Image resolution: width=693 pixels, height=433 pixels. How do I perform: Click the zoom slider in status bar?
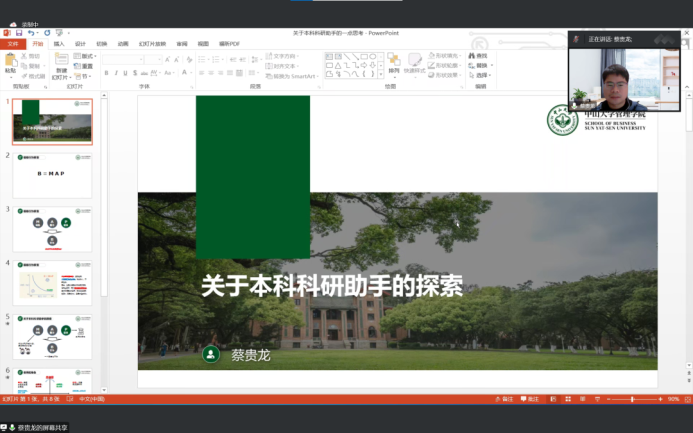(x=632, y=399)
